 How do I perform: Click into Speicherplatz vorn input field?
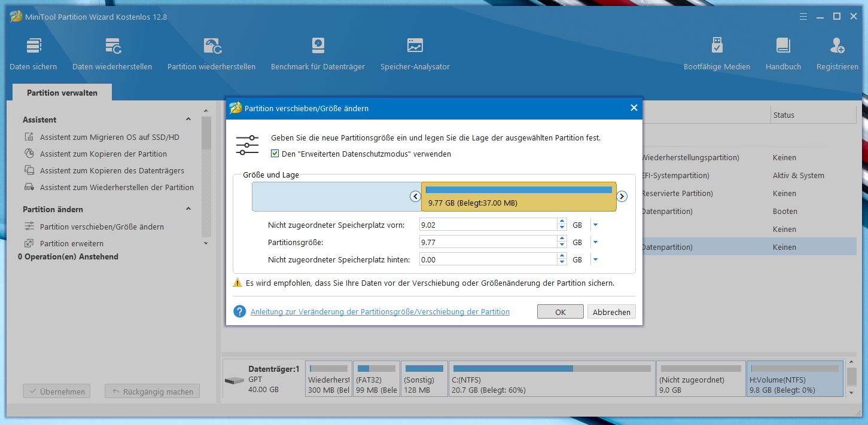point(488,225)
